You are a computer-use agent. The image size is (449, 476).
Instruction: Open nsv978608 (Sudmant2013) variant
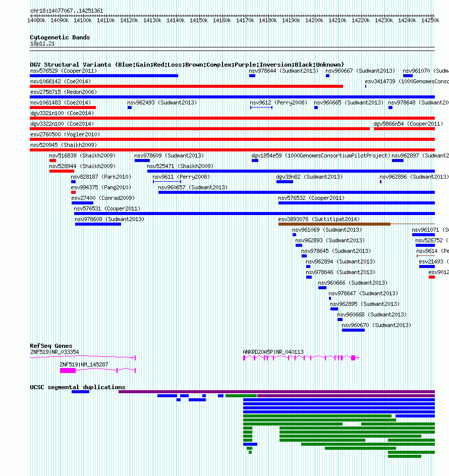(109, 219)
